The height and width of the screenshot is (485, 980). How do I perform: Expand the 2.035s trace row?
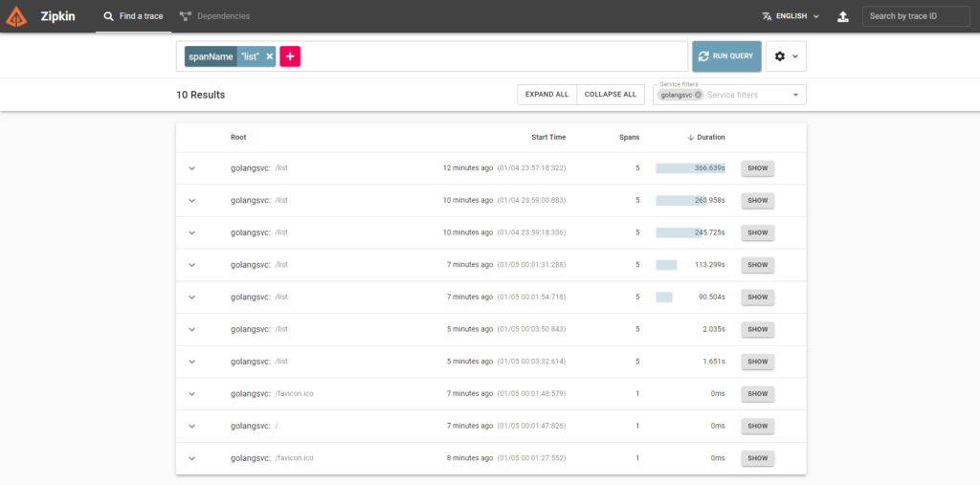(191, 329)
